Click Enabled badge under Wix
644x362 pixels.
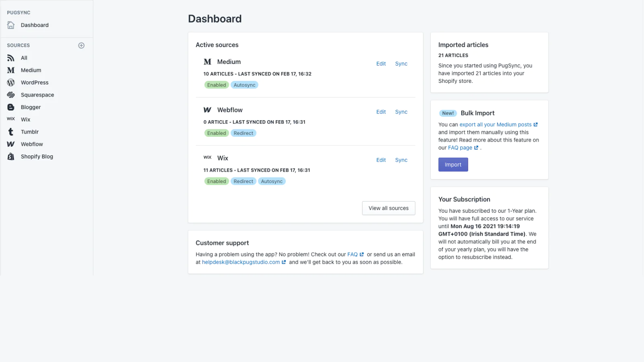coord(217,181)
